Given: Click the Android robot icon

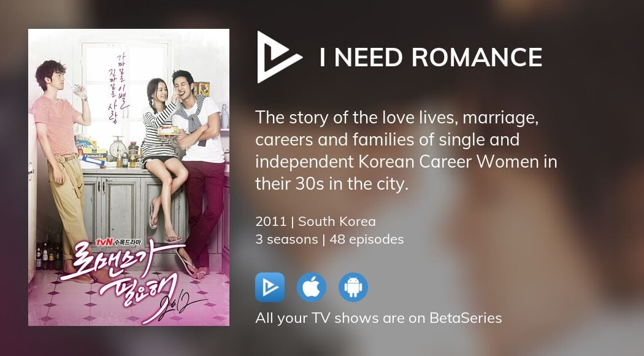Looking at the screenshot, I should (x=353, y=287).
